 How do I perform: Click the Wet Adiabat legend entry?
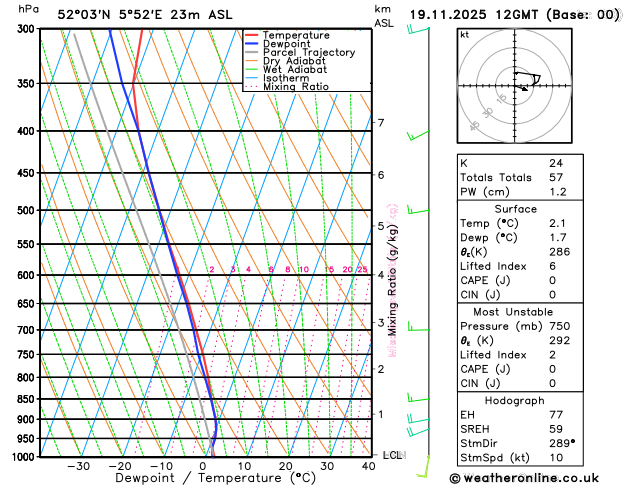pyautogui.click(x=286, y=69)
